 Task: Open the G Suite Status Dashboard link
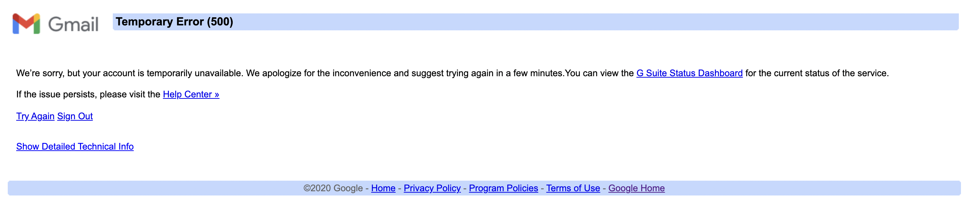point(689,73)
